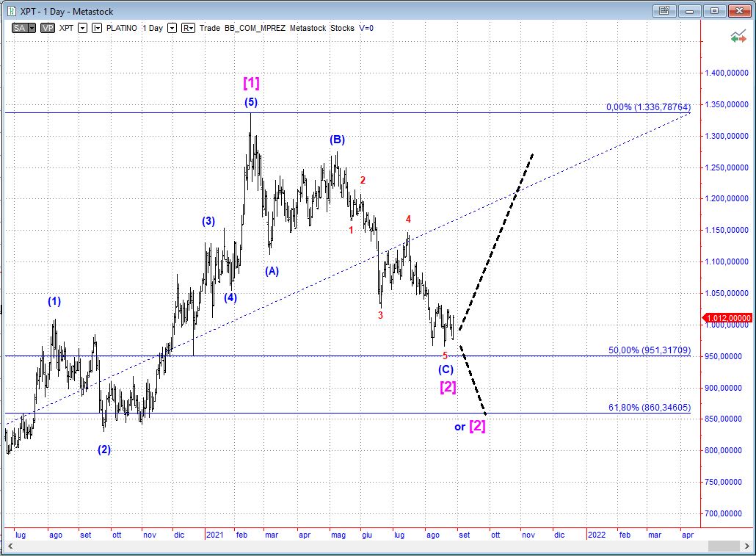Screen dimensions: 756x556
Task: Click the right arrow of the horizontal scrollbar
Action: 746,546
